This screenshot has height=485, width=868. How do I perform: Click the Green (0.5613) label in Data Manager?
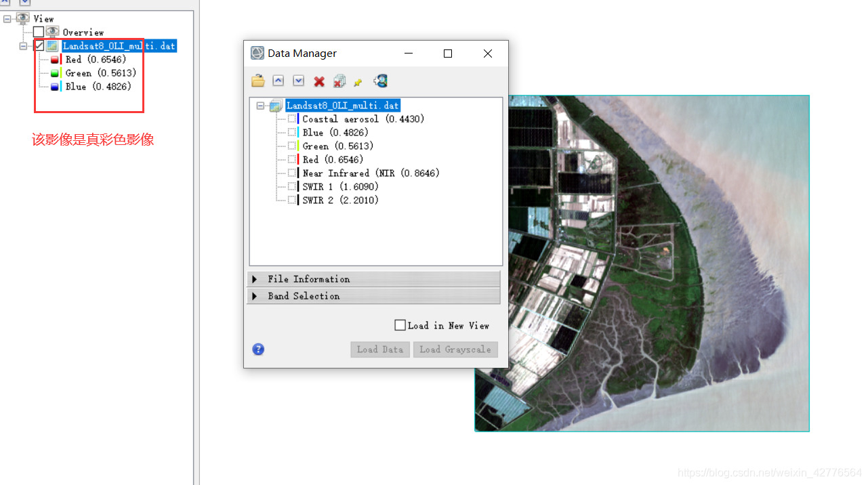point(338,146)
